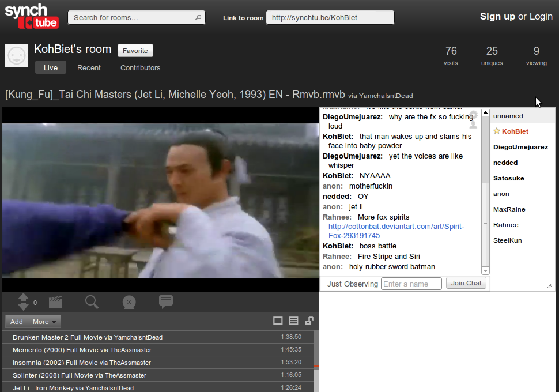Click the star next to KohBiet

tap(497, 131)
